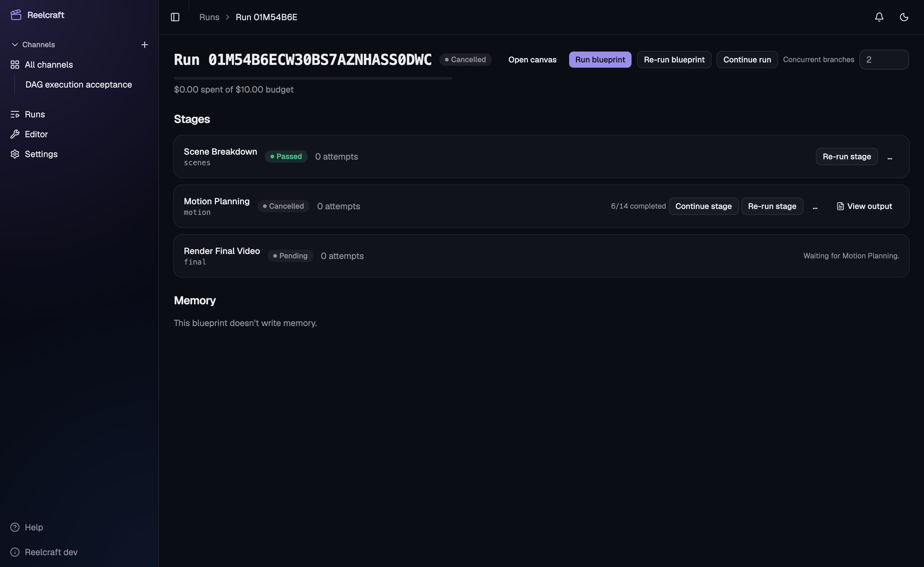Click Continue stage for Motion Planning
The width and height of the screenshot is (924, 567).
[704, 206]
